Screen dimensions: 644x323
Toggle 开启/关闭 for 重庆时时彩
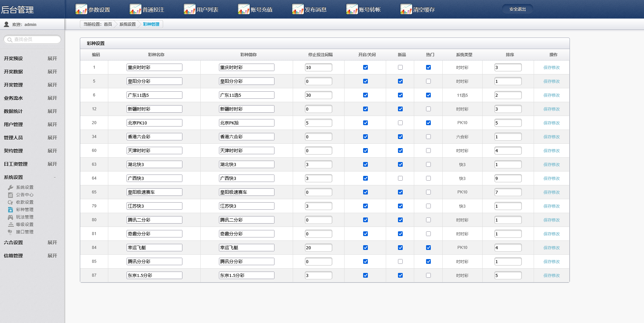[365, 67]
